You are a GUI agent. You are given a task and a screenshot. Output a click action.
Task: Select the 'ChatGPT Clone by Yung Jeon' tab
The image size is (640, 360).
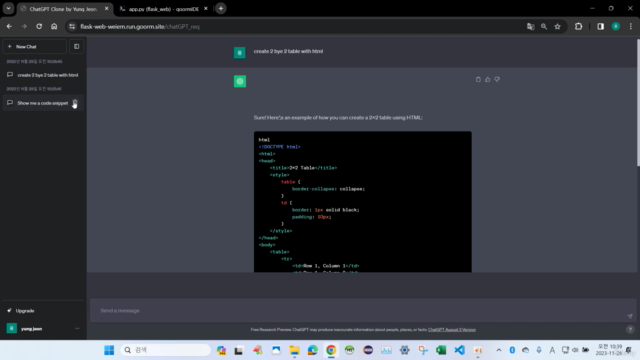point(63,9)
